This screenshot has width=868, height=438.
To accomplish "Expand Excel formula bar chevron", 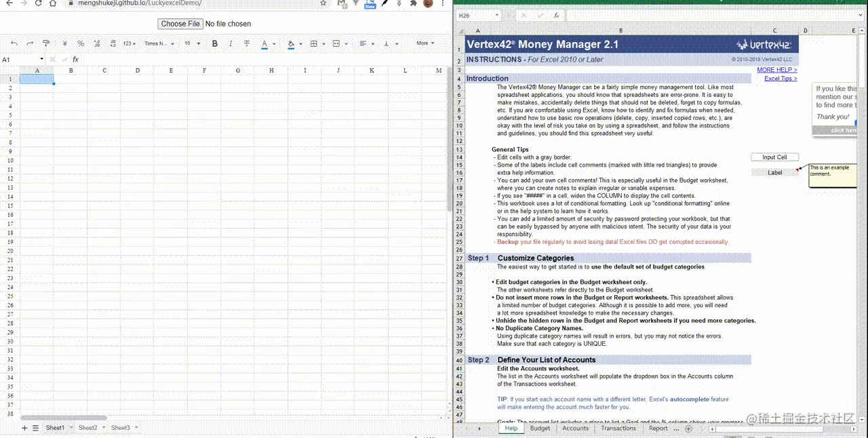I will [x=861, y=15].
